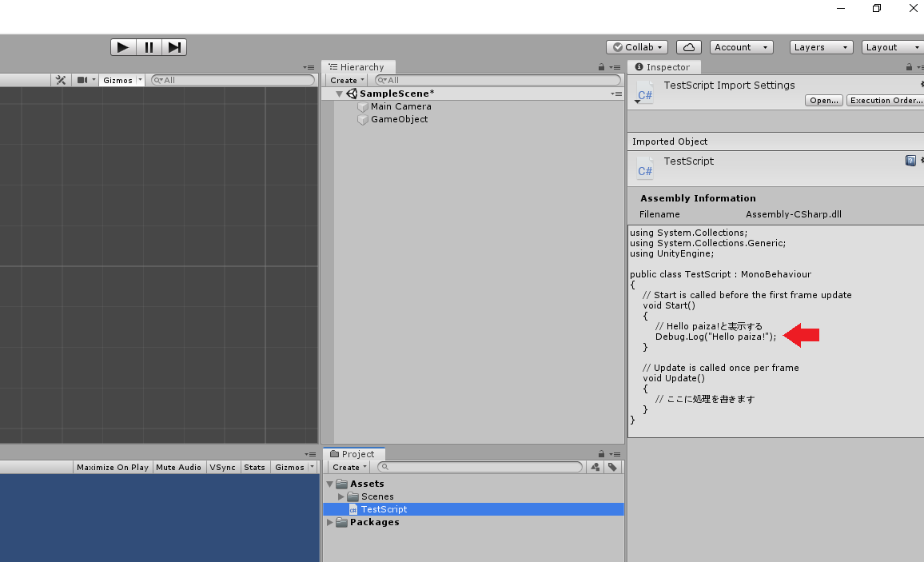Screen dimensions: 924x562
Task: Minimize the Unity window
Action: [x=841, y=8]
